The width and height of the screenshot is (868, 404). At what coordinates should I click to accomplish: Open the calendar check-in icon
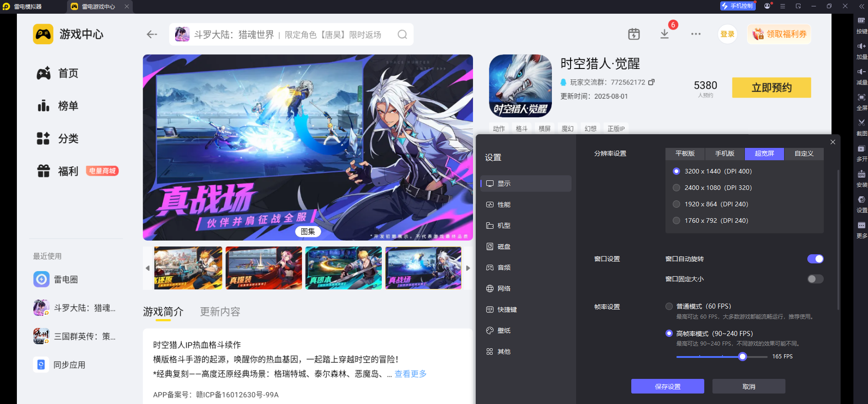pos(634,34)
